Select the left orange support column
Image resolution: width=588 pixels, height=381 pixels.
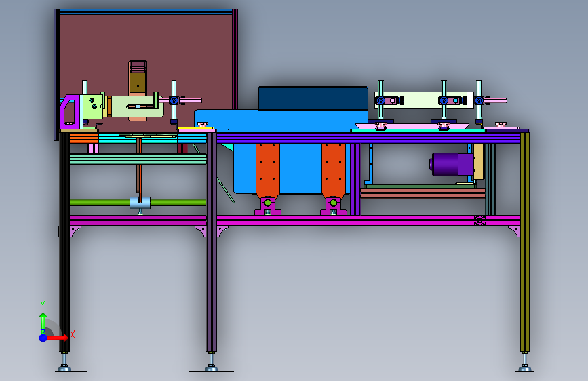click(x=268, y=171)
